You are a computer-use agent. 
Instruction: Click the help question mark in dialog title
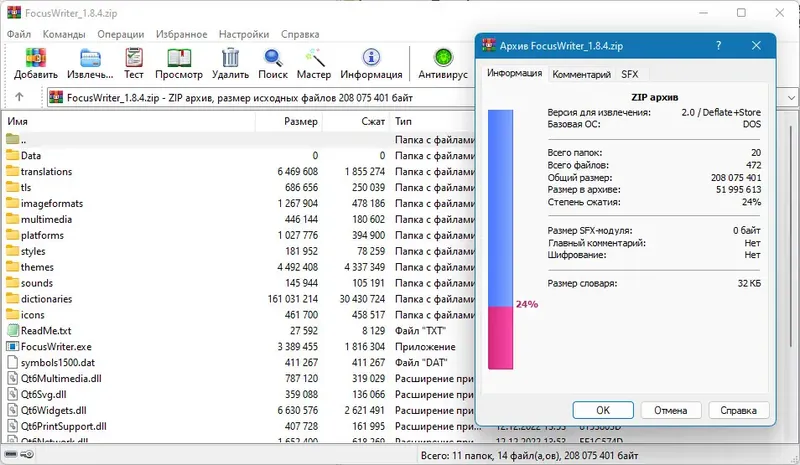(x=718, y=45)
